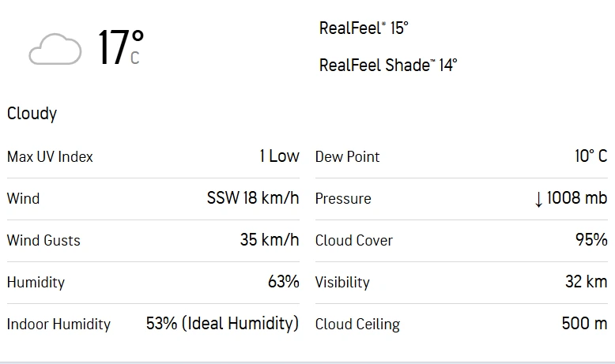This screenshot has height=364, width=615.
Task: Click the 95% cloud cover value
Action: 591,240
